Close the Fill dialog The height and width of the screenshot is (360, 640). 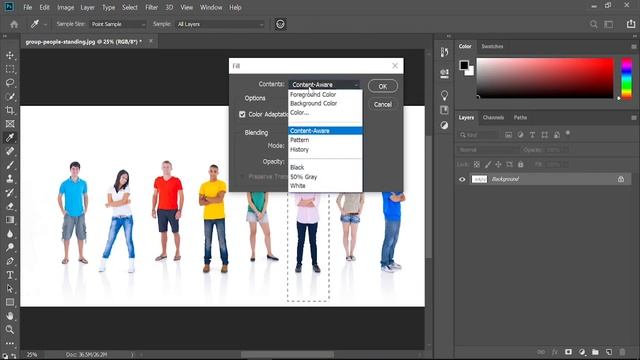[395, 66]
